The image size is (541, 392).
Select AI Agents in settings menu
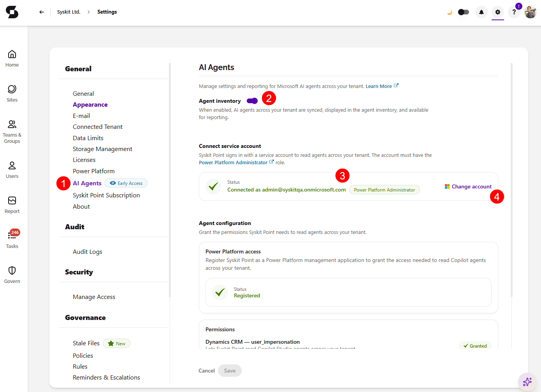tap(87, 183)
